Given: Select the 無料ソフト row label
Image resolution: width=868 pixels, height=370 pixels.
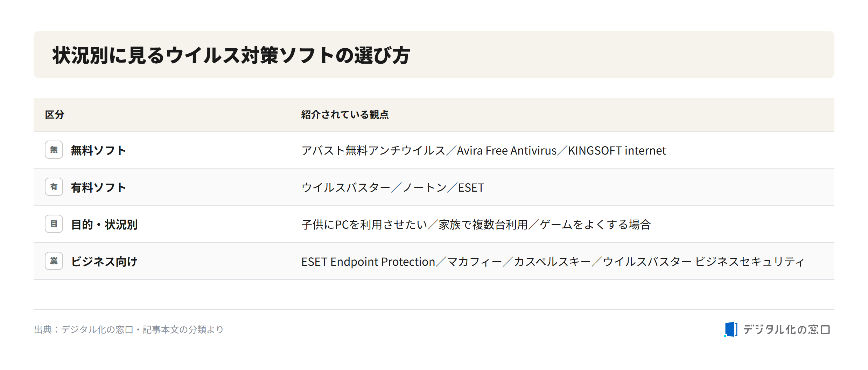Looking at the screenshot, I should click(98, 150).
